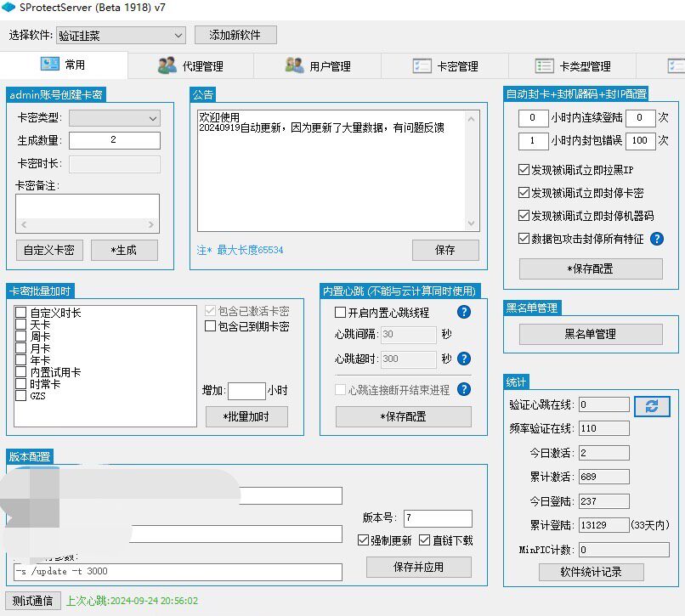Check 年卡 in card type list
The width and height of the screenshot is (685, 616).
pyautogui.click(x=20, y=360)
